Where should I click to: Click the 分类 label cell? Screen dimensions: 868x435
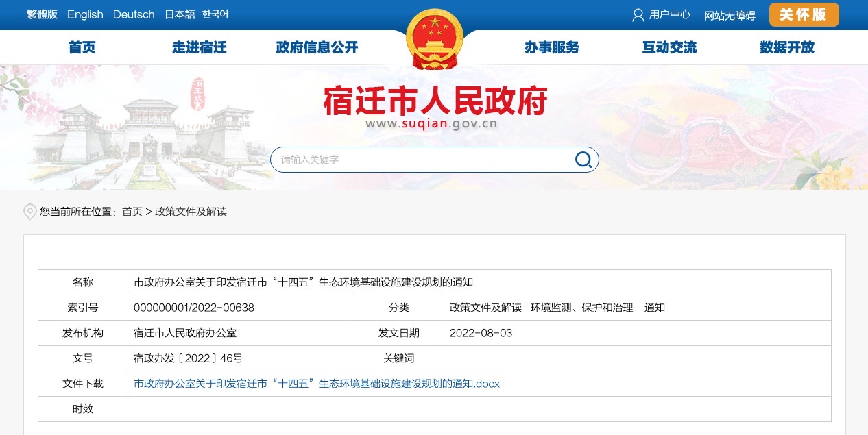(x=399, y=308)
